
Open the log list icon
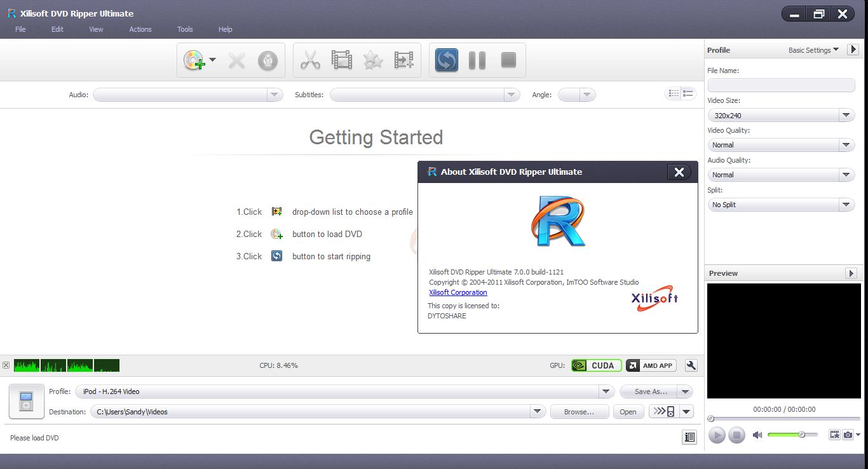pyautogui.click(x=689, y=437)
